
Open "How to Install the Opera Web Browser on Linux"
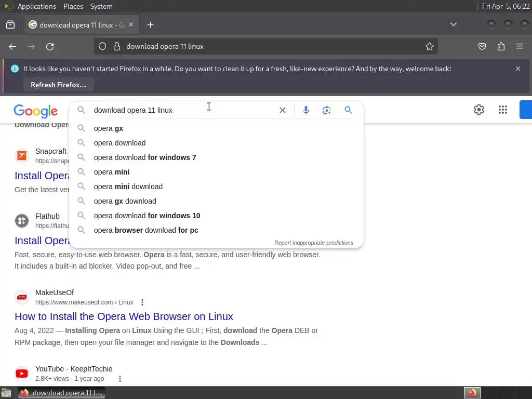pyautogui.click(x=124, y=316)
